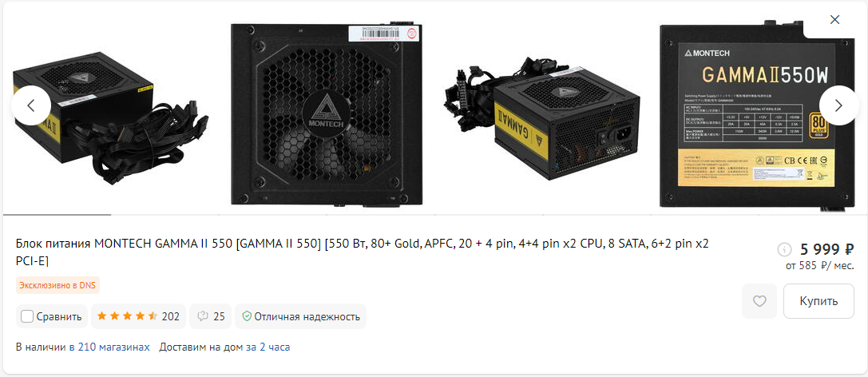Open the 25 comments bubble

[211, 316]
